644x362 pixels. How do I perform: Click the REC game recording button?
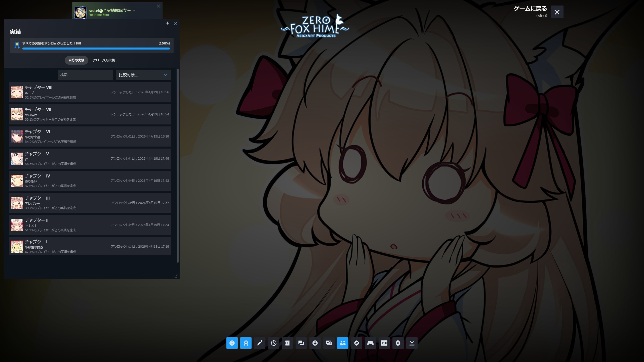[384, 343]
